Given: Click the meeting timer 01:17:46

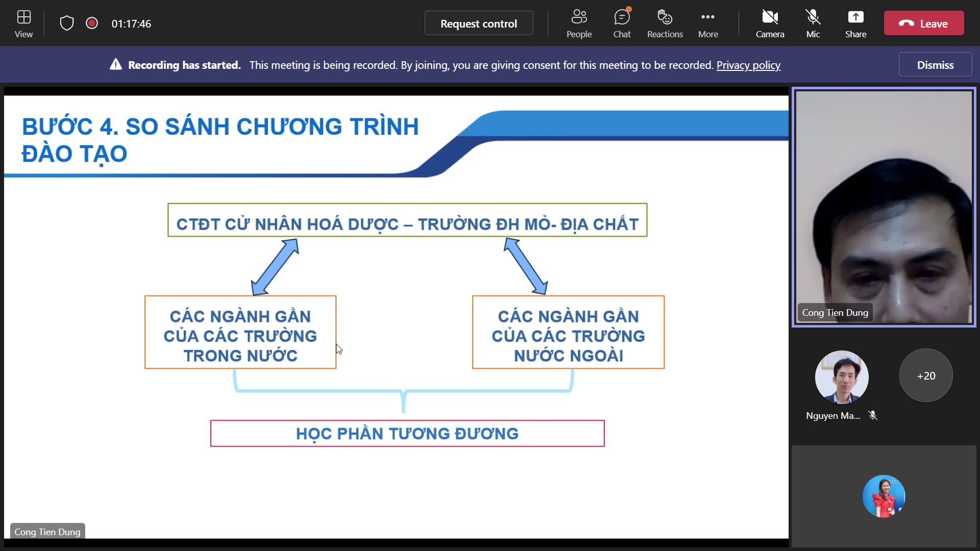Looking at the screenshot, I should point(131,23).
